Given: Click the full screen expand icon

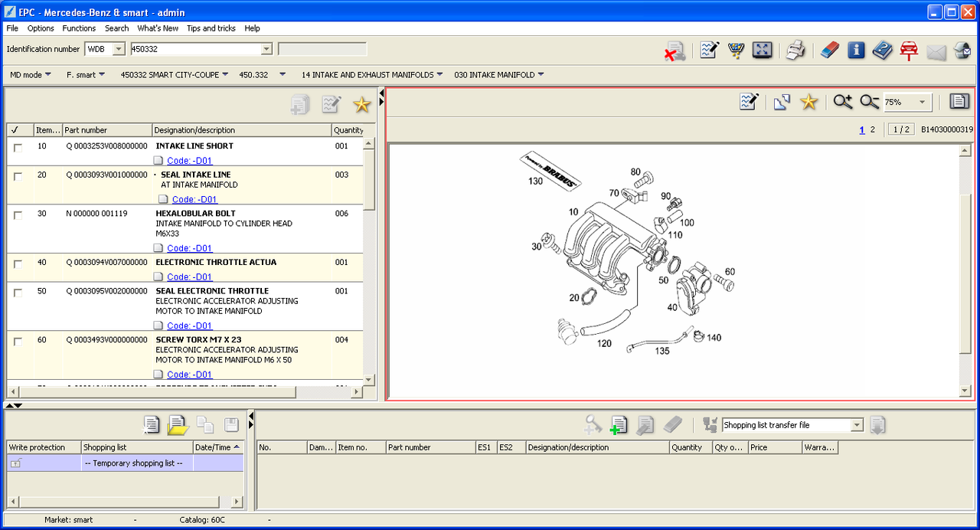Looking at the screenshot, I should 762,51.
